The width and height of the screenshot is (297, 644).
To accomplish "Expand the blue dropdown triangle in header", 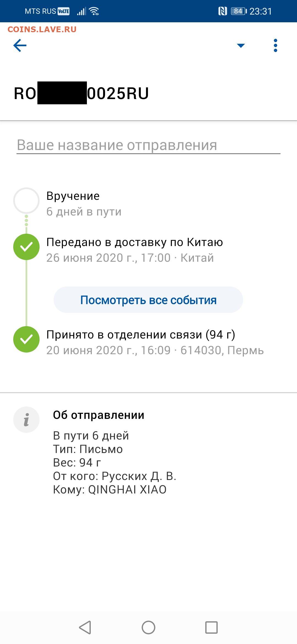I will pyautogui.click(x=241, y=46).
